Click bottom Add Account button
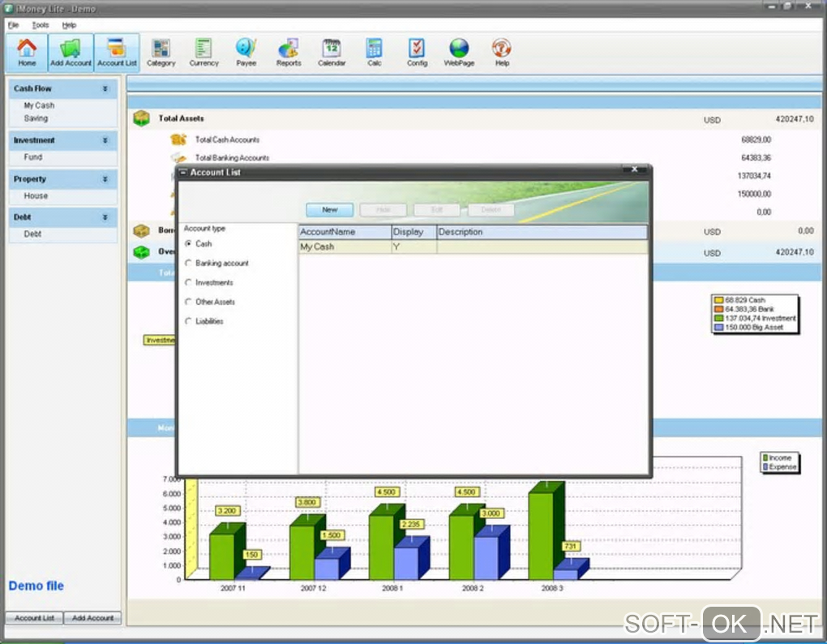 pos(92,617)
